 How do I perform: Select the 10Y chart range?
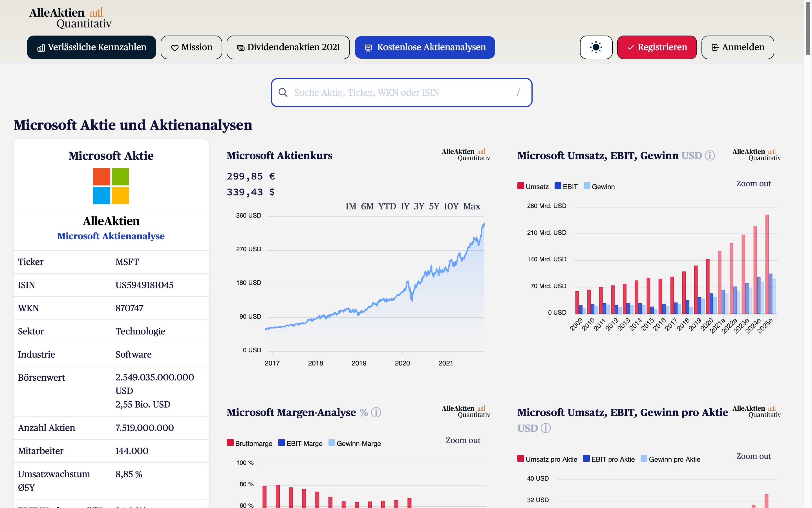(x=451, y=206)
